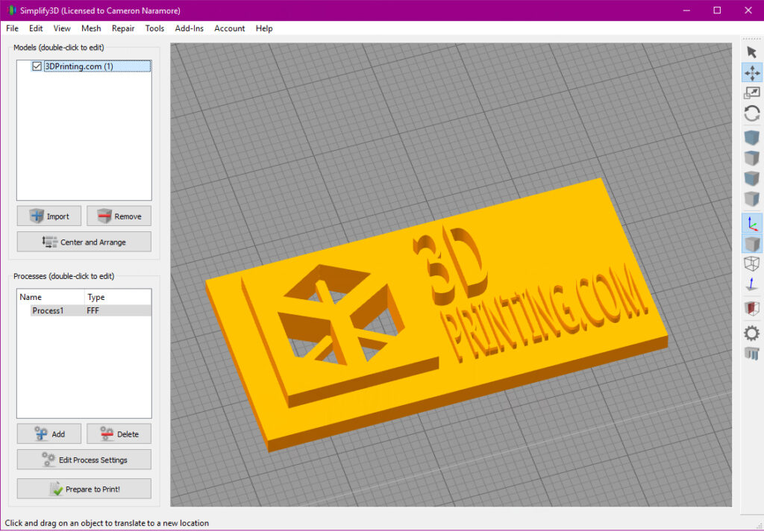Switch to side view cube

[752, 198]
